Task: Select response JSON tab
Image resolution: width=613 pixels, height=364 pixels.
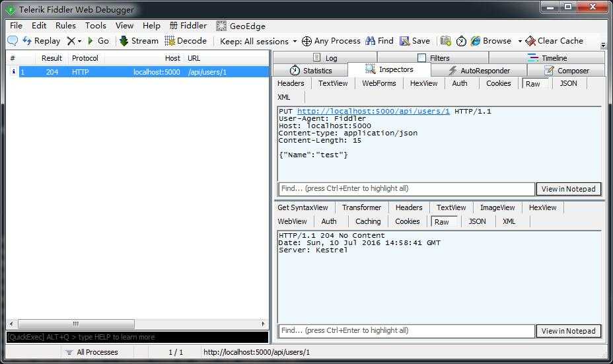Action: (x=477, y=221)
